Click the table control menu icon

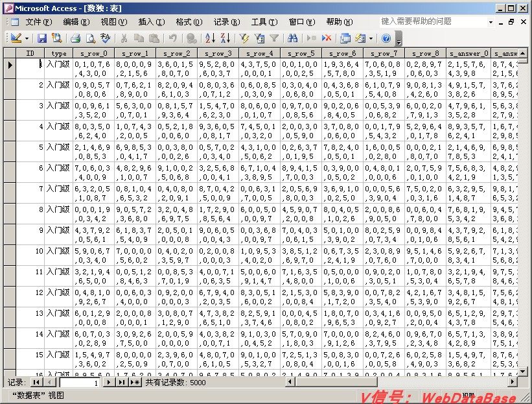point(15,22)
